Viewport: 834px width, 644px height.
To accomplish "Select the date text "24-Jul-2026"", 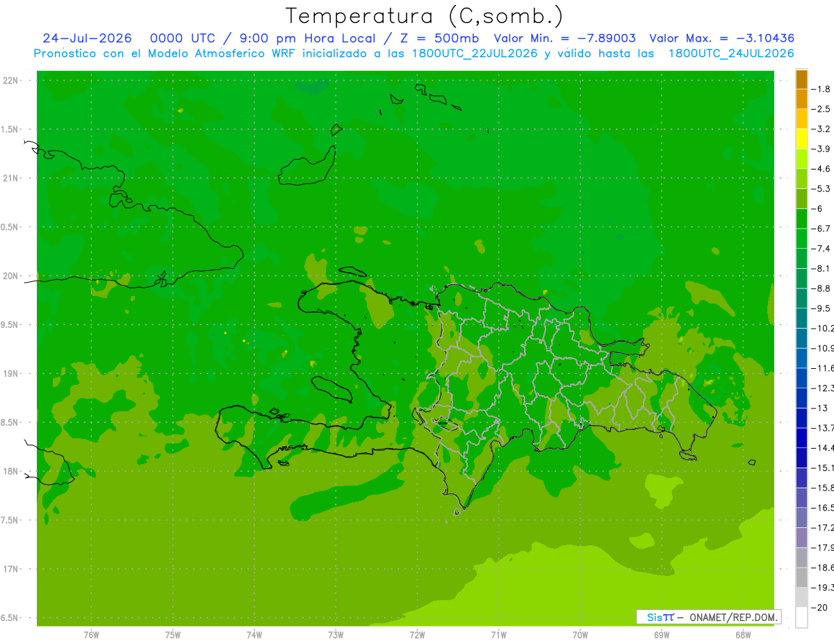I will [89, 38].
